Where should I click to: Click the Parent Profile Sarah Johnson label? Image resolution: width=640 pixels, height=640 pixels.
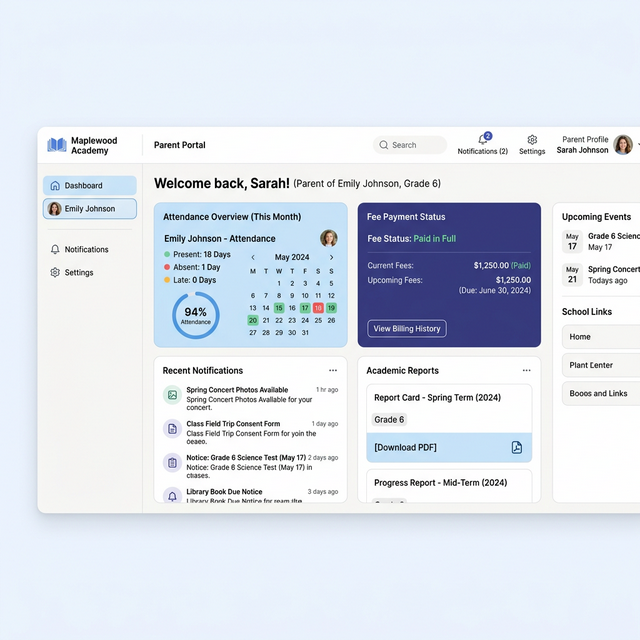click(582, 145)
